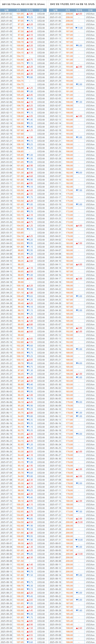Screen dimensions: 96x644
Task: Select iron ore price 101.05 on 2025-01-02
Action: 20,14
